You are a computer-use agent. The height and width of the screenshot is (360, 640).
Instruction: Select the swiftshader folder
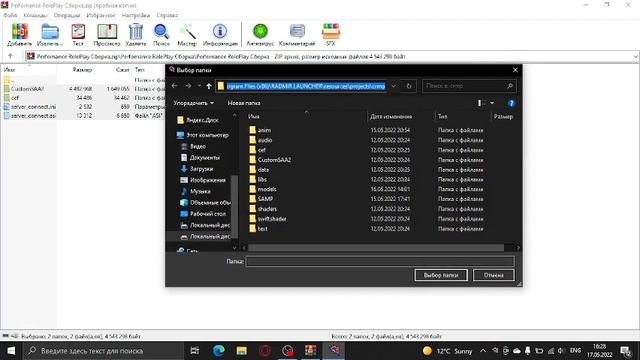(x=272, y=219)
